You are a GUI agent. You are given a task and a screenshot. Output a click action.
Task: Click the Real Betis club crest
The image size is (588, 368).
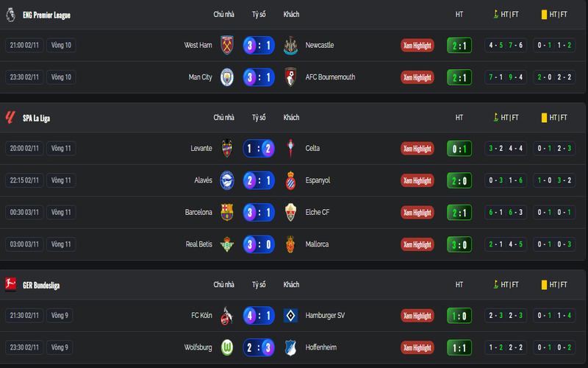(x=226, y=244)
